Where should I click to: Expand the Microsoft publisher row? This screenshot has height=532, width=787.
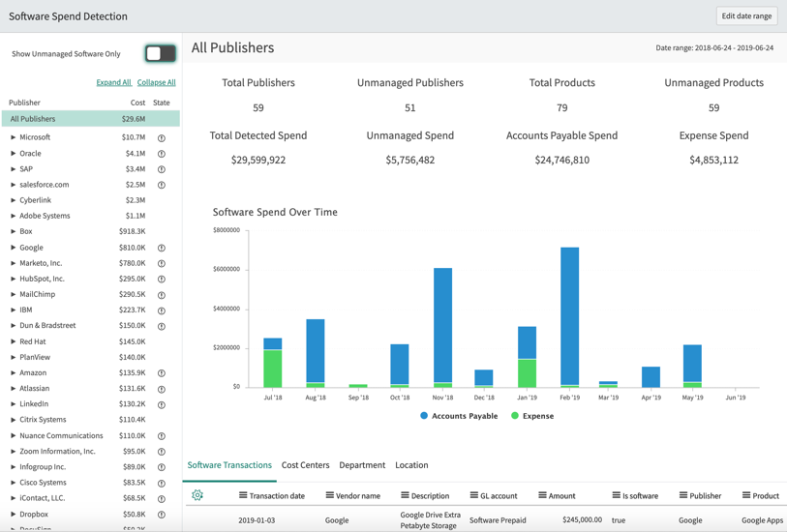[x=13, y=137]
